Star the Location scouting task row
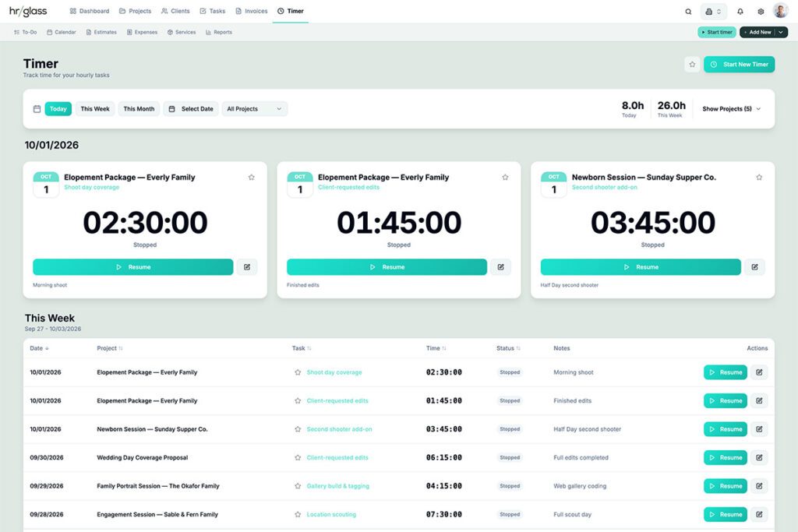 298,515
